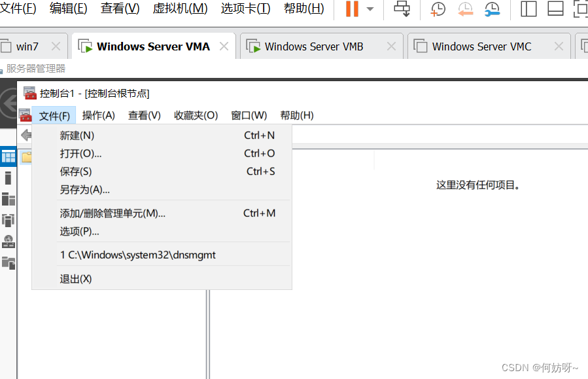Click Server Manager dashboard icon in sidebar
Viewport: 588px width, 379px height.
click(9, 156)
